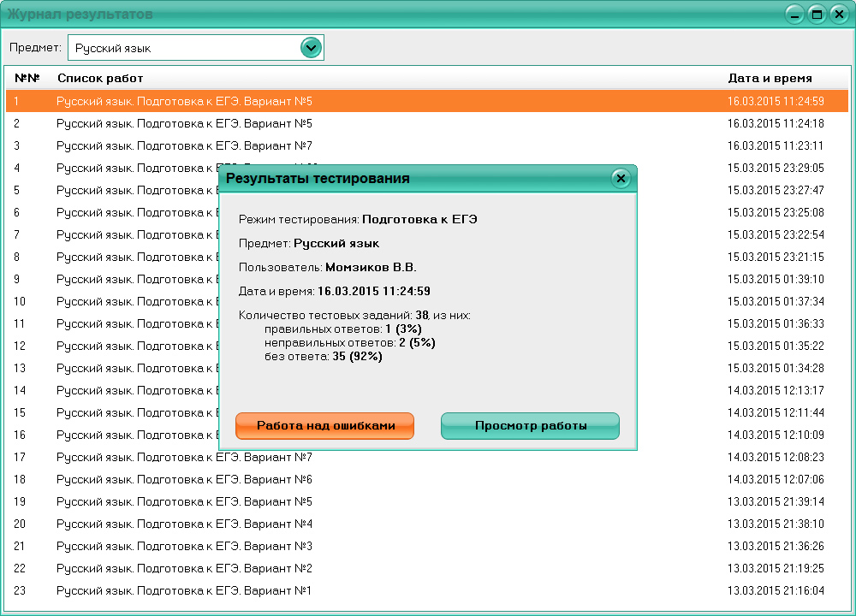
Task: Click date 15.03.2015 23:29:05
Action: (x=776, y=168)
